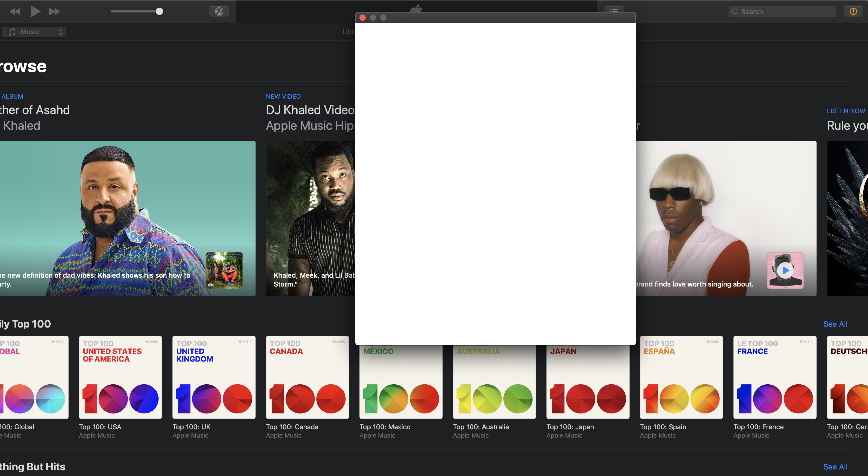
Task: Expand the media picker using its chevron arrows
Action: 61,31
